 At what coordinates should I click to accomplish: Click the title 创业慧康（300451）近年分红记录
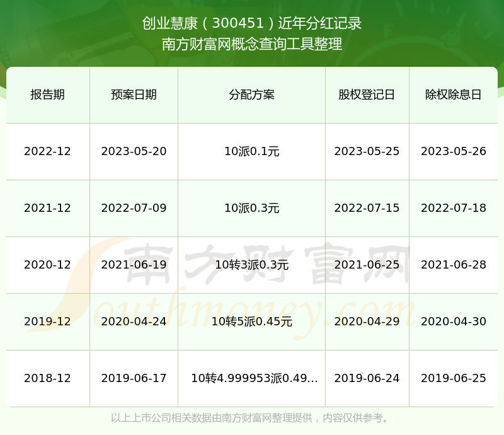(x=251, y=23)
